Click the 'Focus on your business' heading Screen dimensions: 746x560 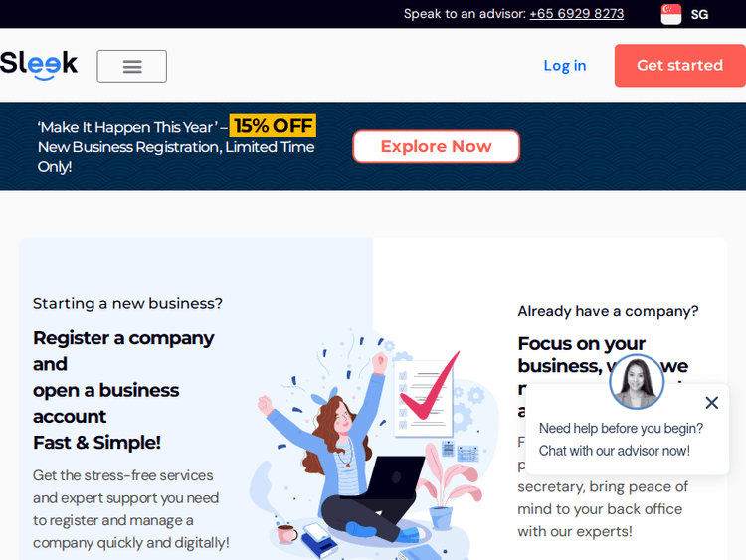pyautogui.click(x=582, y=344)
